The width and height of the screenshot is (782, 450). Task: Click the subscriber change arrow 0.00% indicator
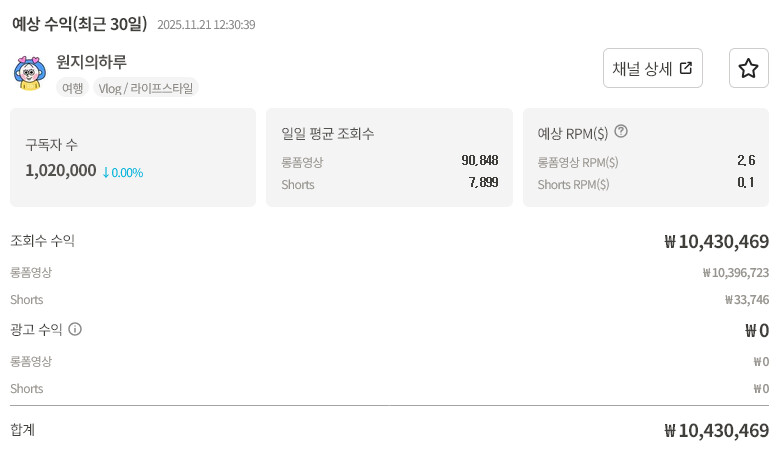coord(122,172)
